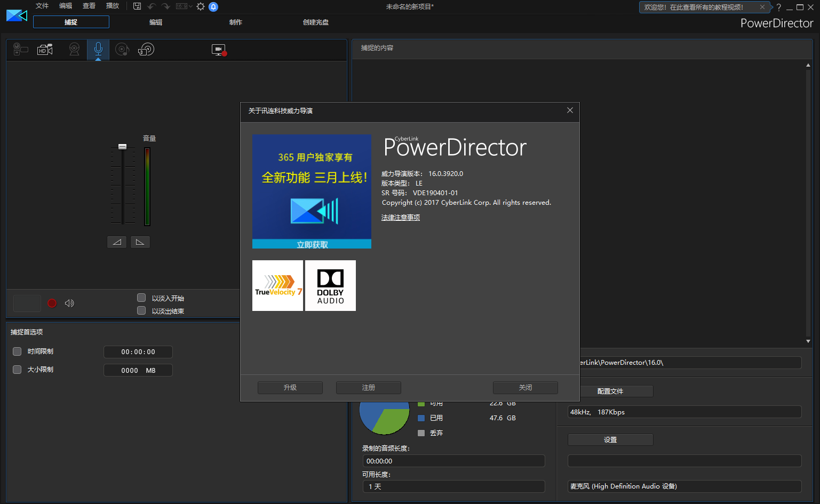
Task: Click the 立即获取 promo banner button
Action: pyautogui.click(x=312, y=244)
